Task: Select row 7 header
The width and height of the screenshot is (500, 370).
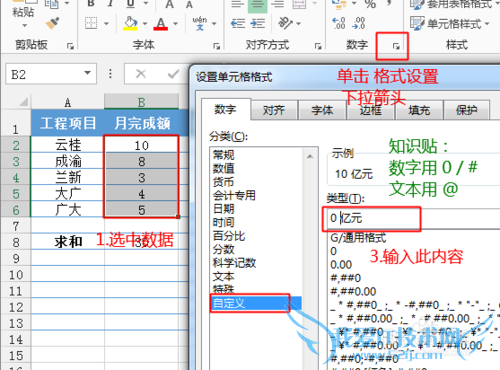Action: 16,227
